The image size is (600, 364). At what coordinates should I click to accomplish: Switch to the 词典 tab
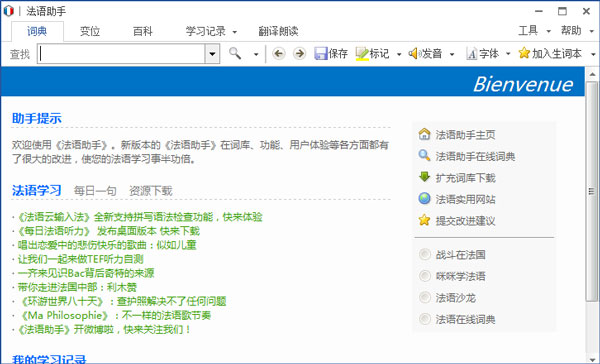(x=37, y=31)
